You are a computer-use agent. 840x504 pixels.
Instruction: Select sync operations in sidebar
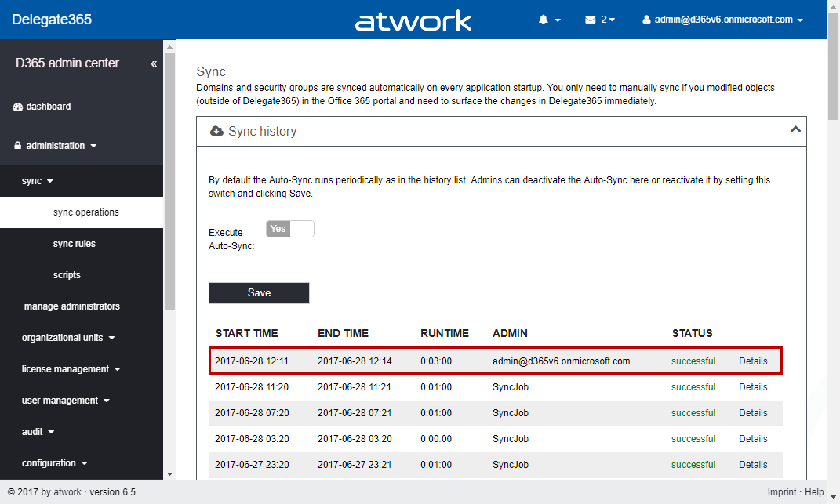pos(85,212)
